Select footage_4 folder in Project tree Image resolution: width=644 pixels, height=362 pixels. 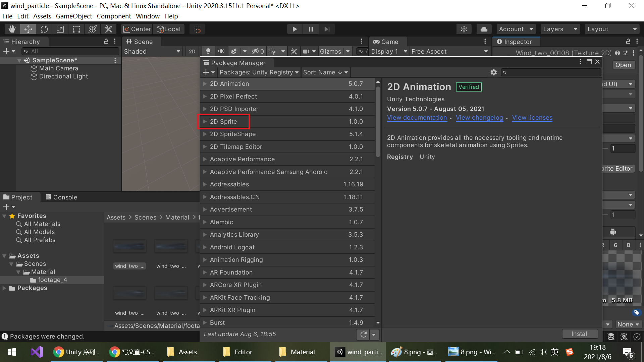pos(52,280)
